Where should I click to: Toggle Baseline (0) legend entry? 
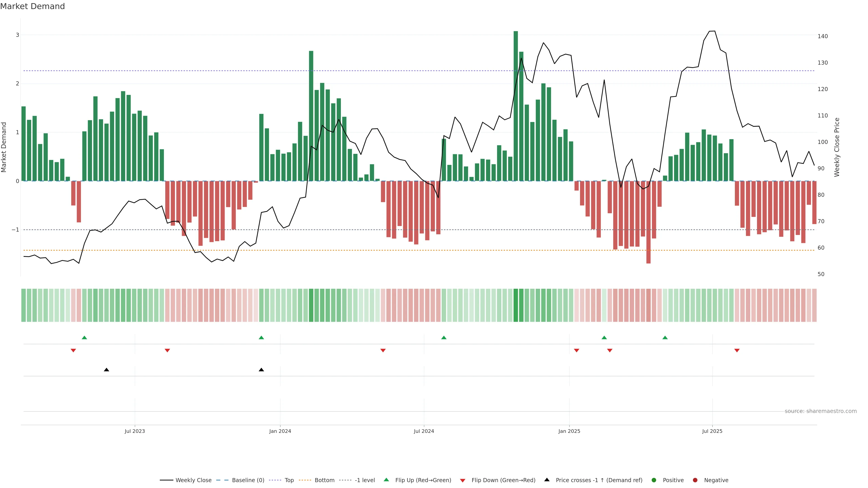pyautogui.click(x=248, y=480)
